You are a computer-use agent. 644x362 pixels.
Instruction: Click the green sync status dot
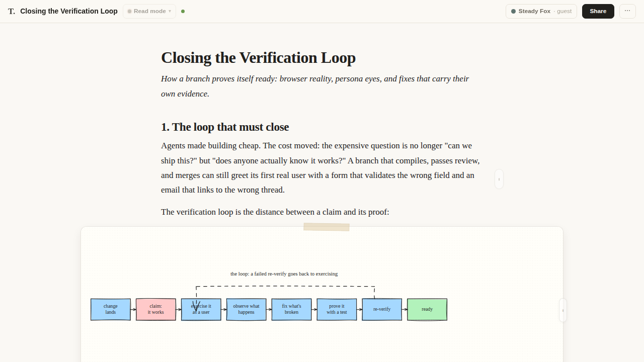[x=183, y=11]
